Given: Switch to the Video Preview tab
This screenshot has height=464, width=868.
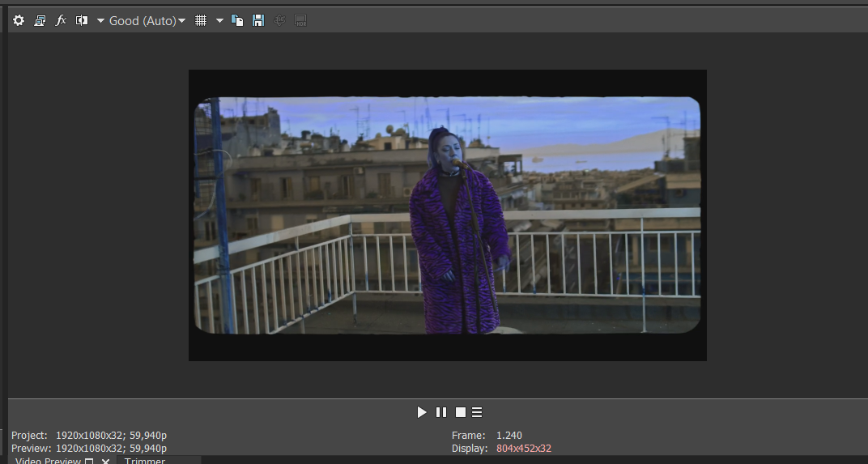Looking at the screenshot, I should click(48, 461).
